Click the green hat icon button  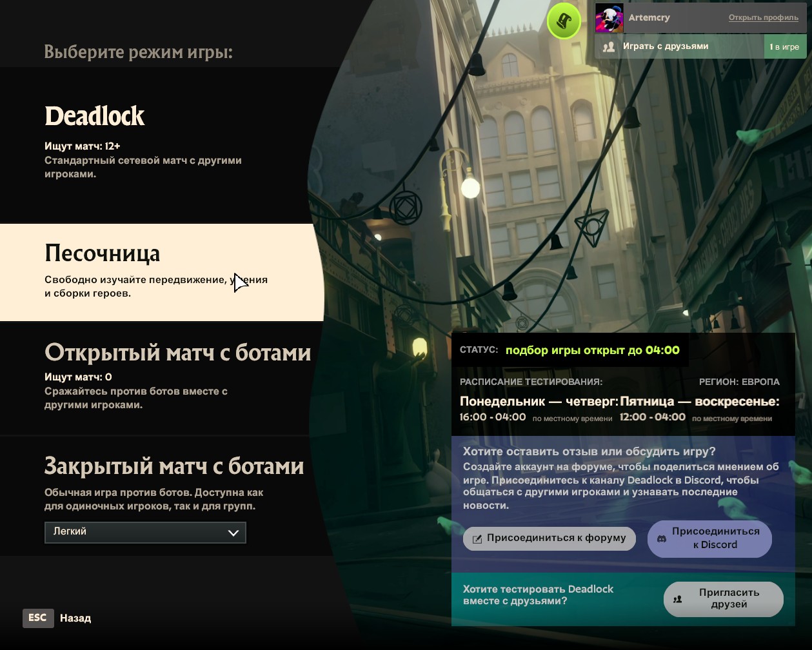(x=564, y=21)
